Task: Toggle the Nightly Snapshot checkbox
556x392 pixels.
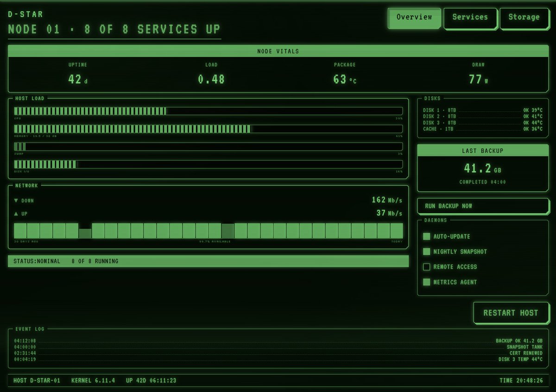Action: (427, 252)
